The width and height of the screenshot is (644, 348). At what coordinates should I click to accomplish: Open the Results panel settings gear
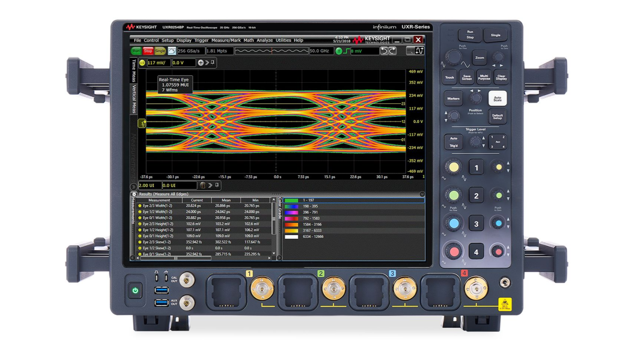coord(134,194)
